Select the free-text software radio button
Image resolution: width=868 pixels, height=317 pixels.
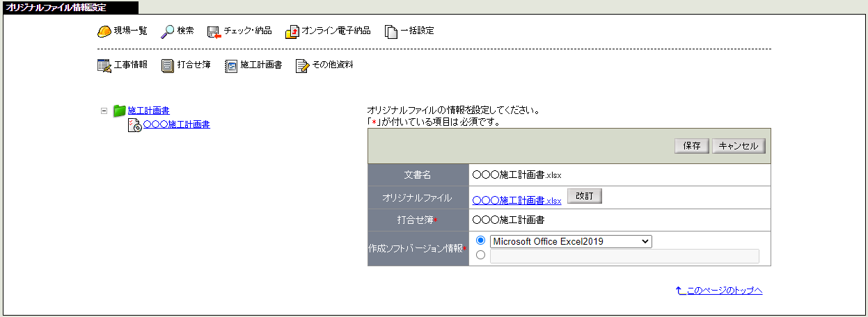tap(480, 255)
